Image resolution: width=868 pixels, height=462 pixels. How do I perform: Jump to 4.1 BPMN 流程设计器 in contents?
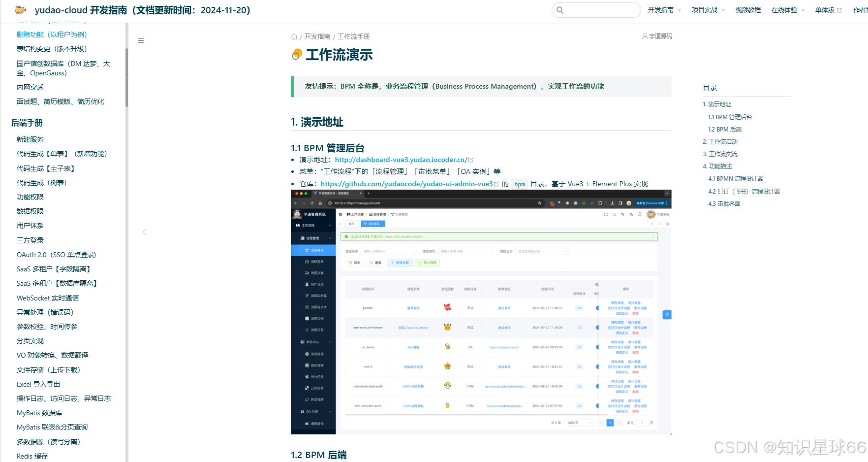[736, 179]
